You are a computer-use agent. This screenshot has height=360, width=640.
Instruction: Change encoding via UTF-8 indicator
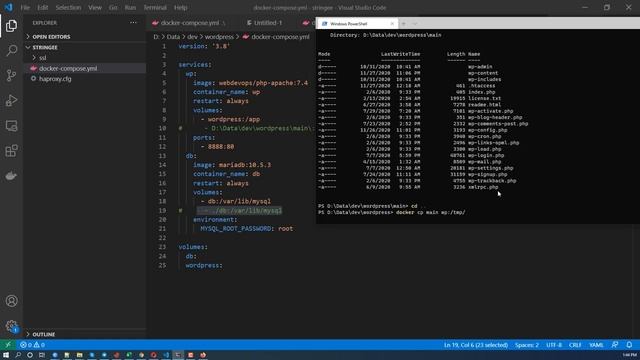[554, 345]
